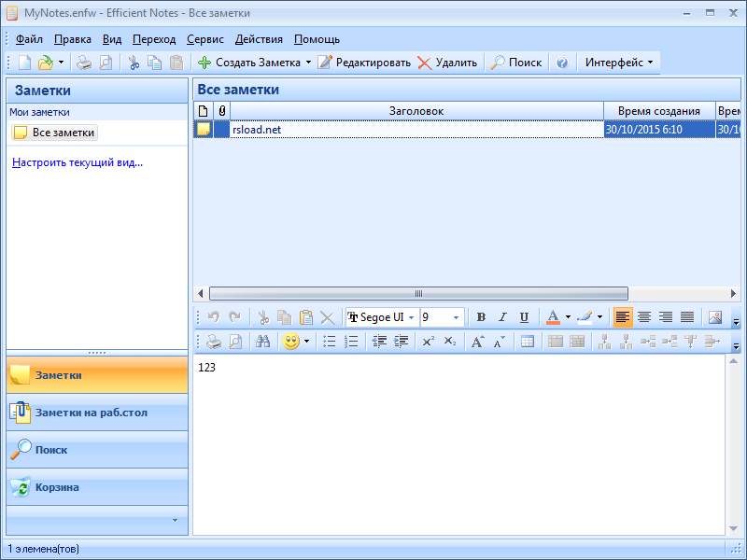Toggle bold formatting
This screenshot has width=747, height=560.
tap(481, 317)
